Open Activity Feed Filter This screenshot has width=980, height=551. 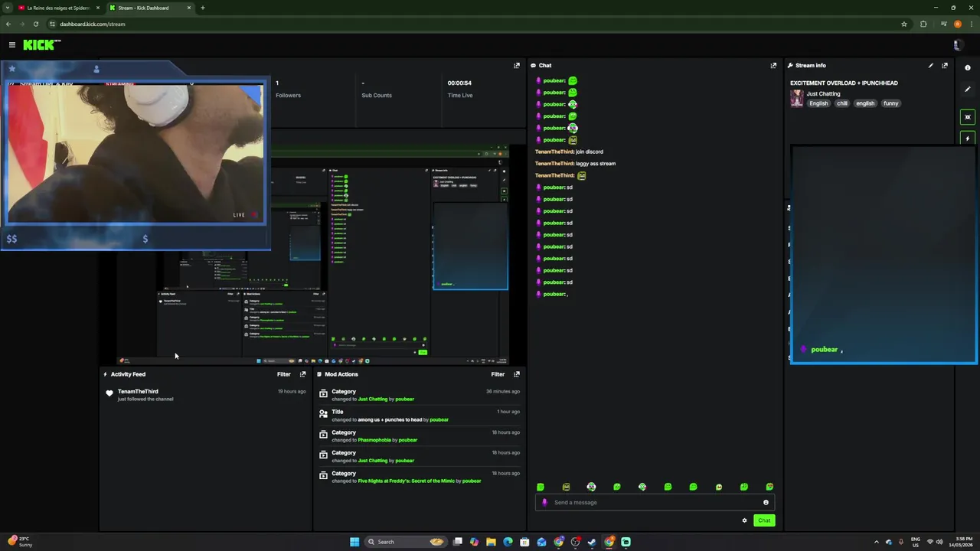point(284,374)
